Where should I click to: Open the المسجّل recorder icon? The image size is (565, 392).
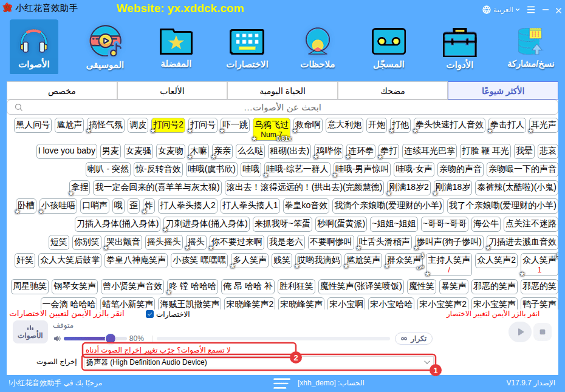point(388,47)
